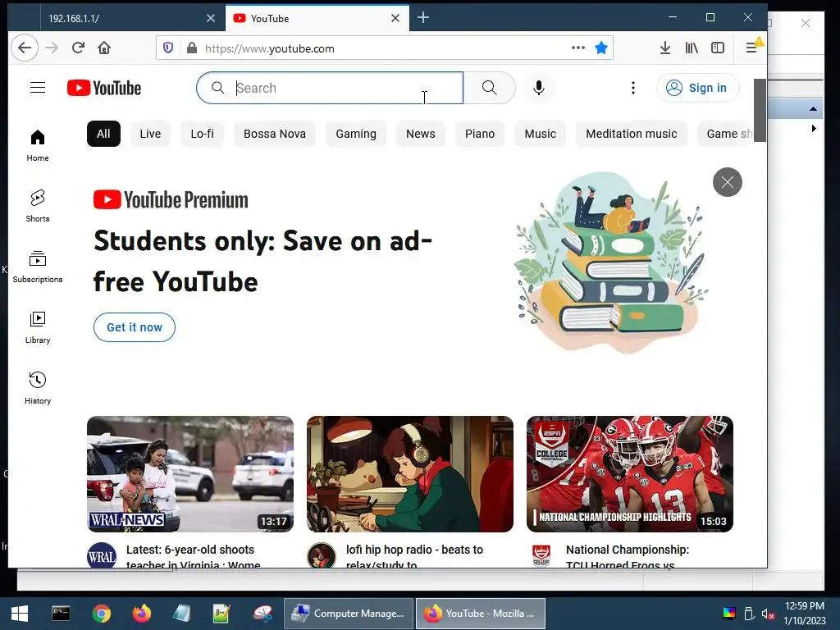Expand the arrow in background window panel

(x=814, y=129)
